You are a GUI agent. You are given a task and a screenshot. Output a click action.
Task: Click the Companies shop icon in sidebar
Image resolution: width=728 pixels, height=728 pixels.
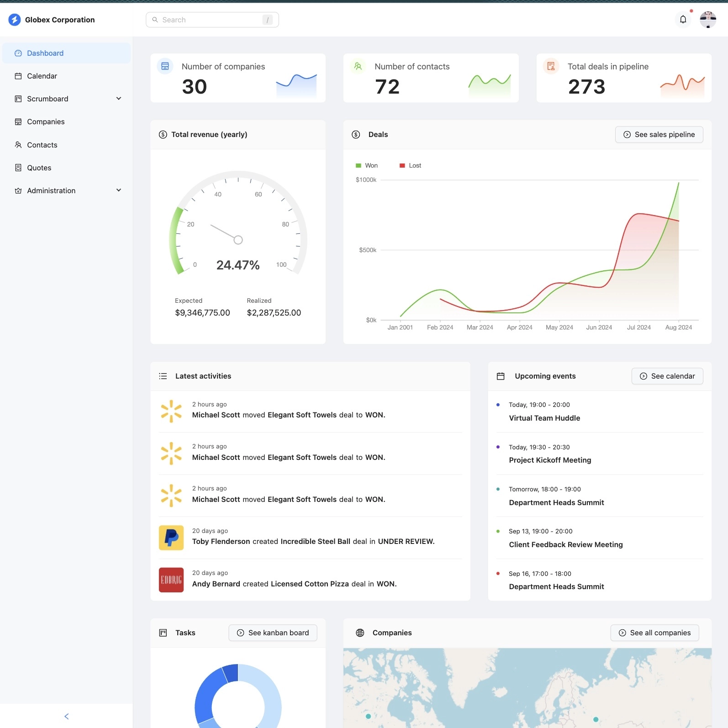tap(18, 121)
